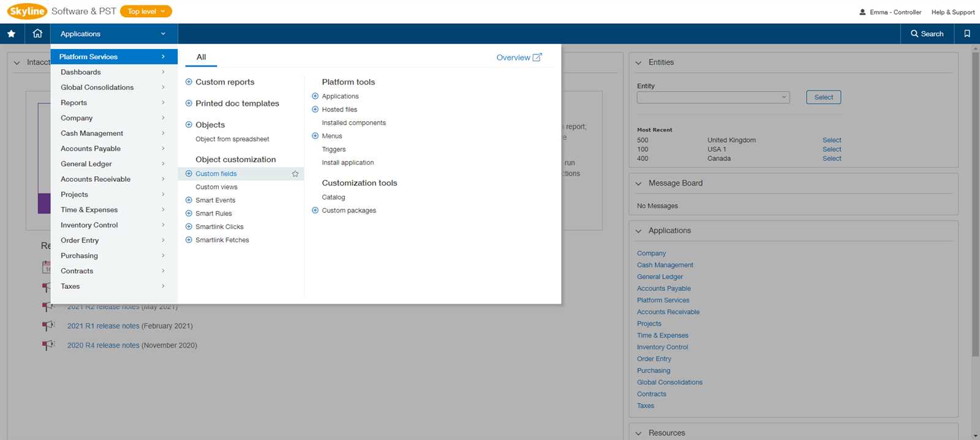980x440 pixels.
Task: Open Installed components
Action: 354,123
